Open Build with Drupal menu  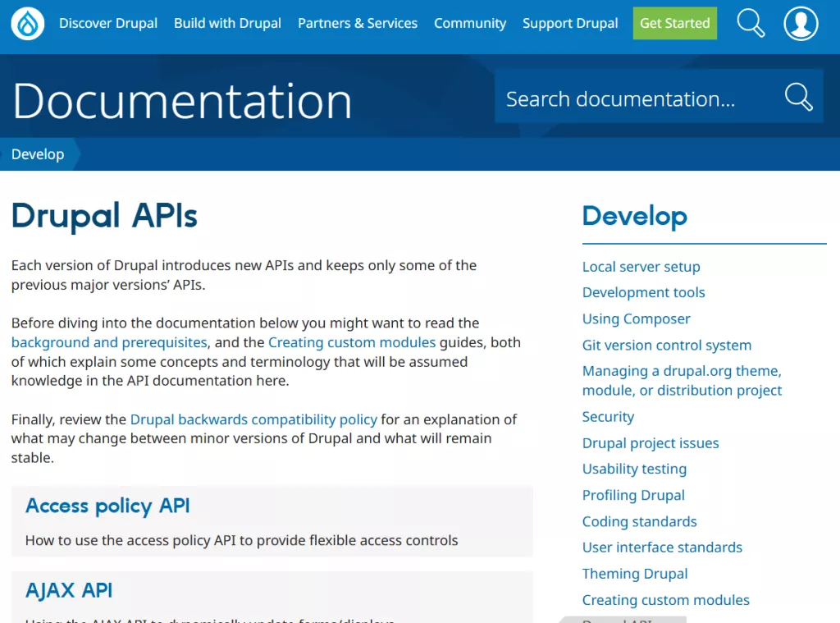click(227, 24)
